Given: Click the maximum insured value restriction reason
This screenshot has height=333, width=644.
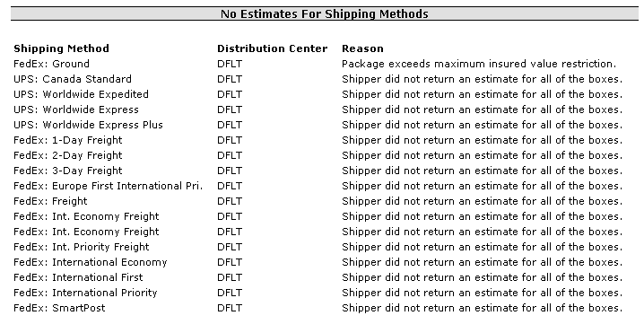Looking at the screenshot, I should (x=479, y=64).
